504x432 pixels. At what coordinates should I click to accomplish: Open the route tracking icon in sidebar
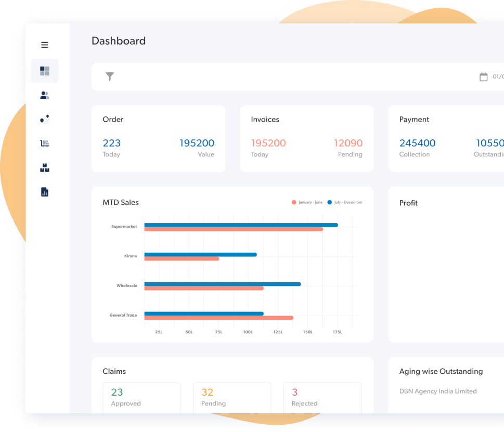(x=45, y=119)
